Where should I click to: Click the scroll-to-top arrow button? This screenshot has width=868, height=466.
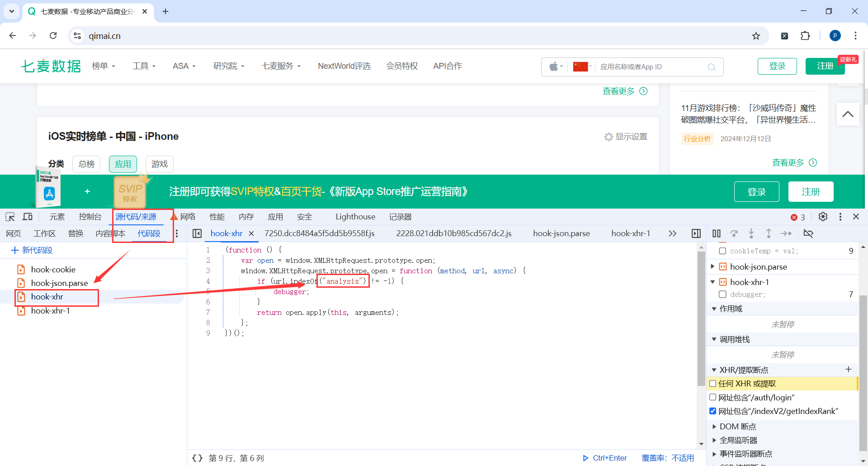coord(848,114)
